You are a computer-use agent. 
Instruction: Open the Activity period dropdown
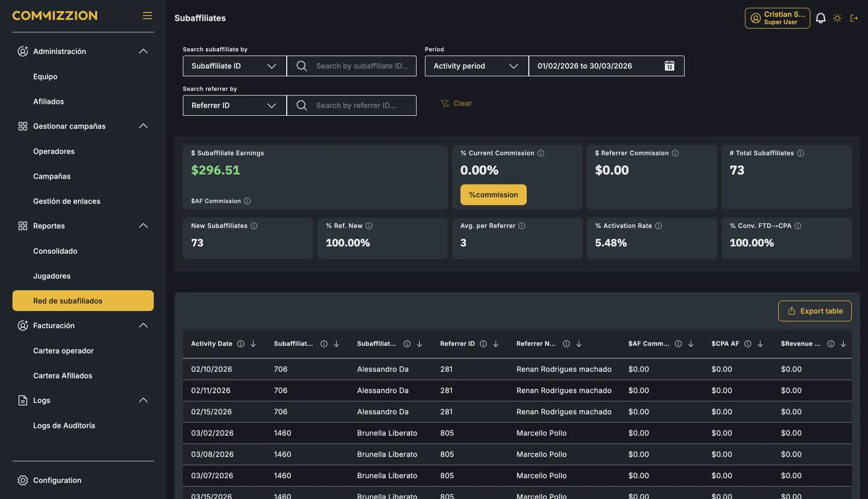point(476,66)
